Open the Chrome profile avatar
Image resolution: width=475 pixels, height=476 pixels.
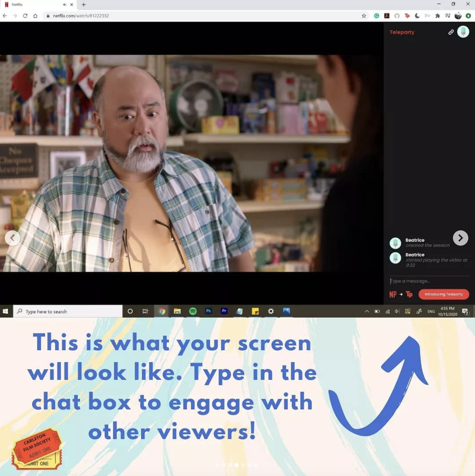[458, 16]
